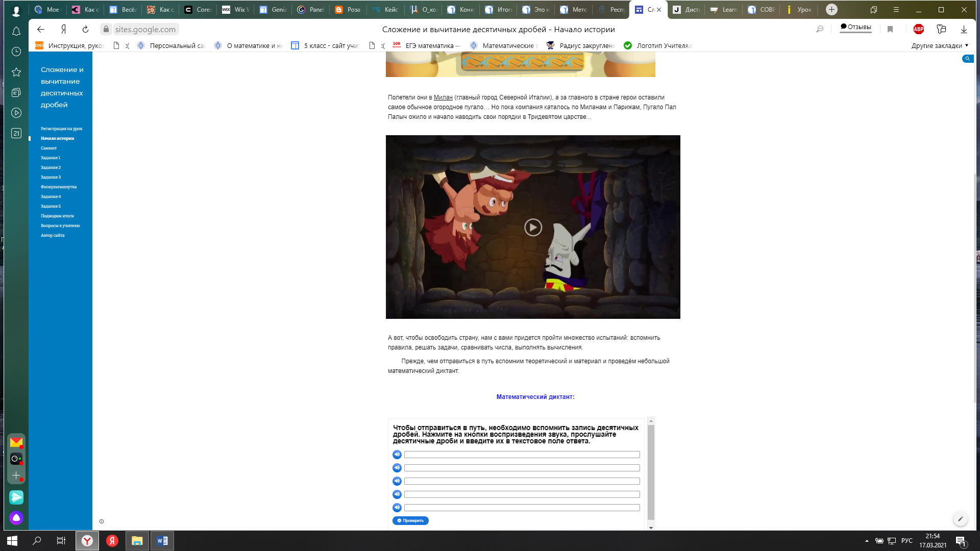The image size is (980, 551).
Task: Follow the Милан hyperlink
Action: click(x=443, y=97)
